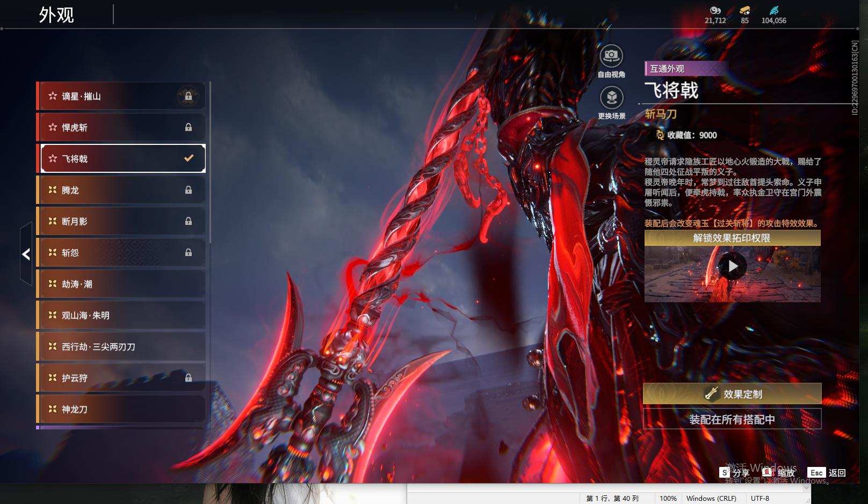Click 解锁效果拓印权限 banner
Image resolution: width=868 pixels, height=504 pixels.
click(x=733, y=238)
